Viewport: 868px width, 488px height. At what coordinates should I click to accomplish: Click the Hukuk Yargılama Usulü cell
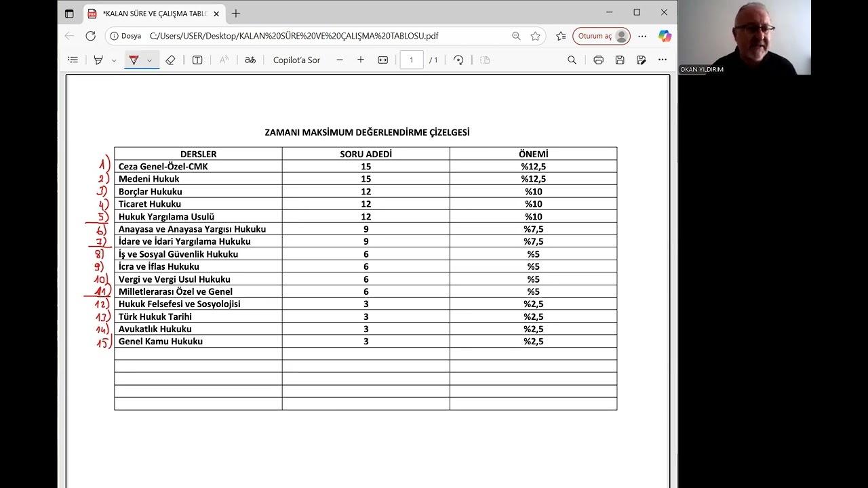click(198, 217)
